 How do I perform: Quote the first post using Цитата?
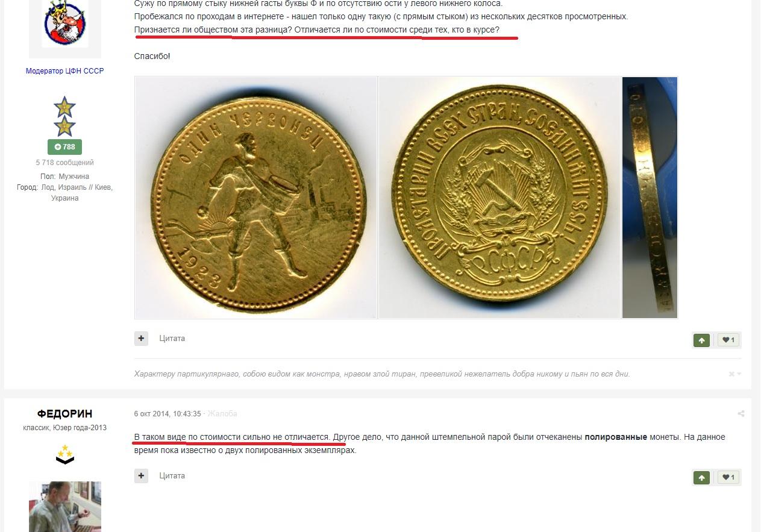coord(172,339)
